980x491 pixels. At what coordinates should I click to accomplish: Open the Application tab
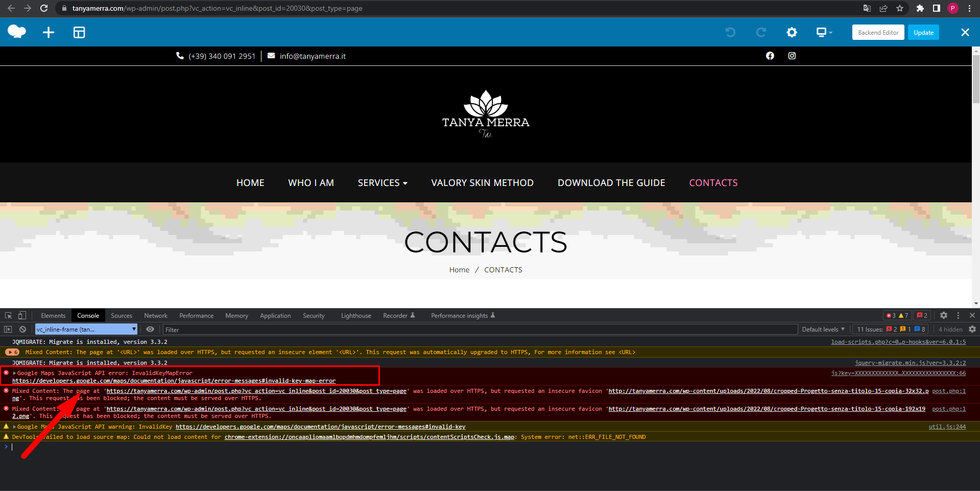[275, 316]
